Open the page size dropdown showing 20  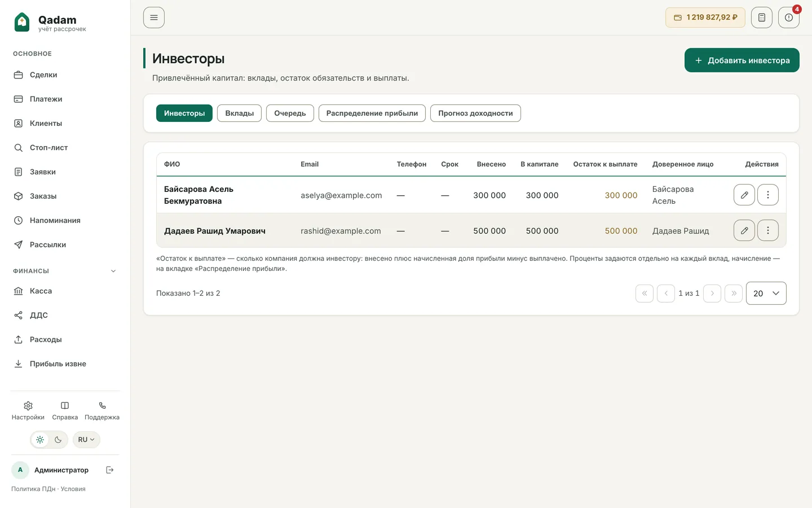click(766, 293)
